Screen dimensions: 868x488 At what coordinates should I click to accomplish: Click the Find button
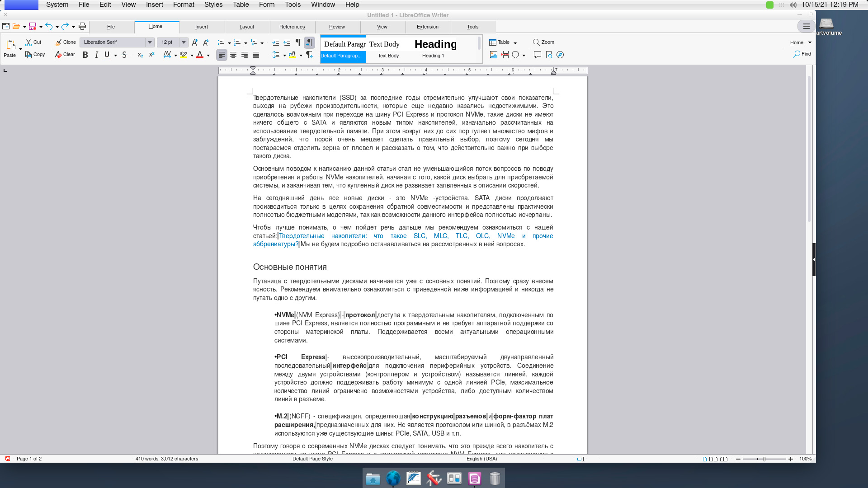[x=802, y=54]
